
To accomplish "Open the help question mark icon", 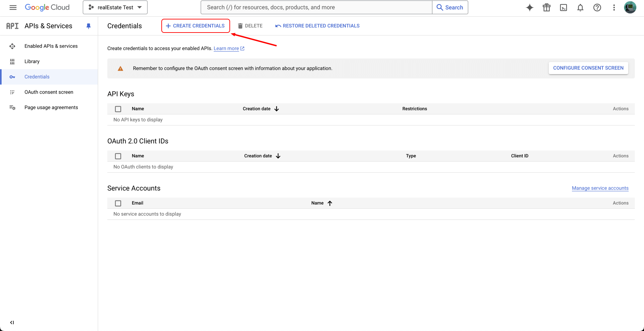I will tap(597, 7).
